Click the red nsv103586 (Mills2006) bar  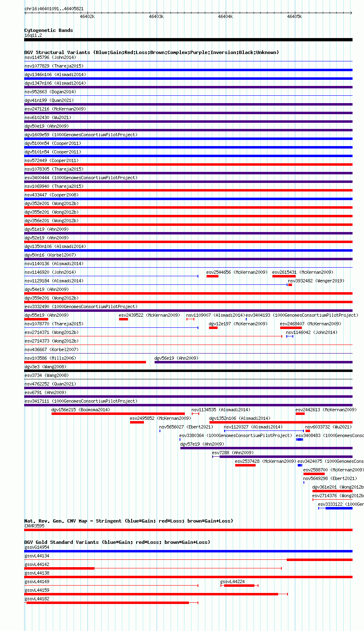coord(85,362)
